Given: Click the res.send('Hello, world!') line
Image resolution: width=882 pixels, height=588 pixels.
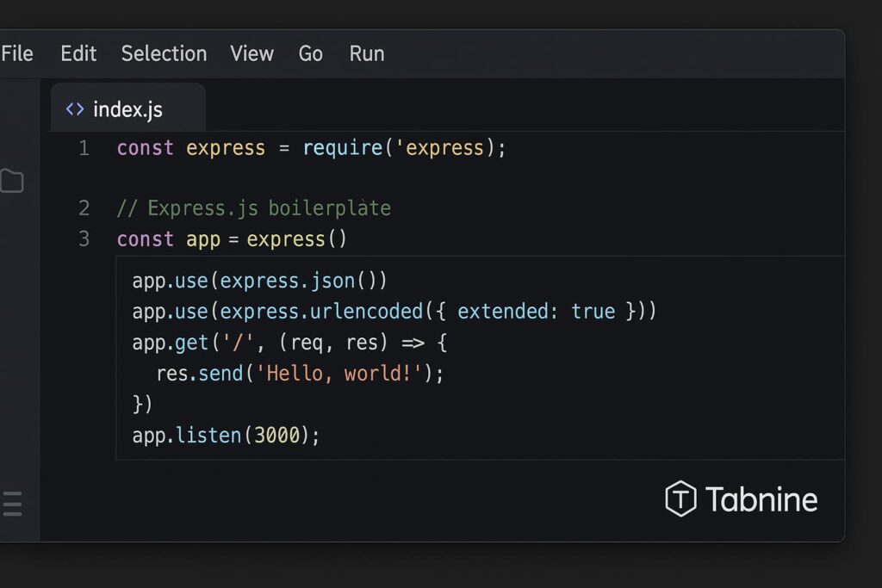Looking at the screenshot, I should pyautogui.click(x=300, y=374).
